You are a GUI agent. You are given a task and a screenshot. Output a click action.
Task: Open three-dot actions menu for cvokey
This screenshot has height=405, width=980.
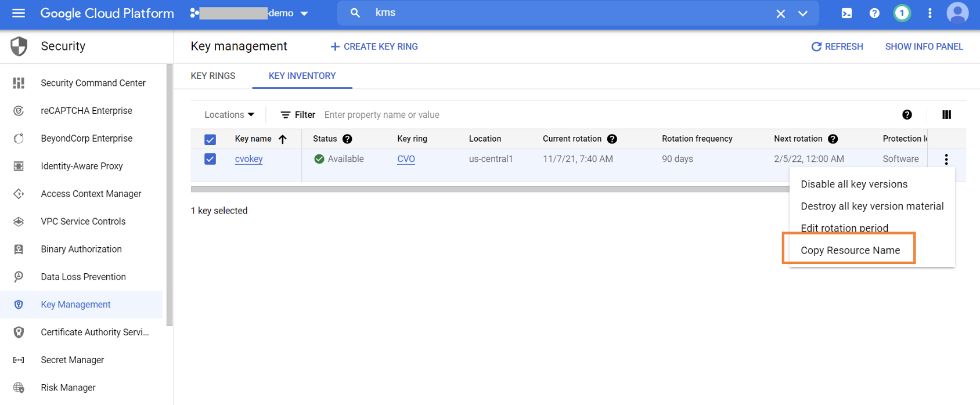click(x=946, y=159)
